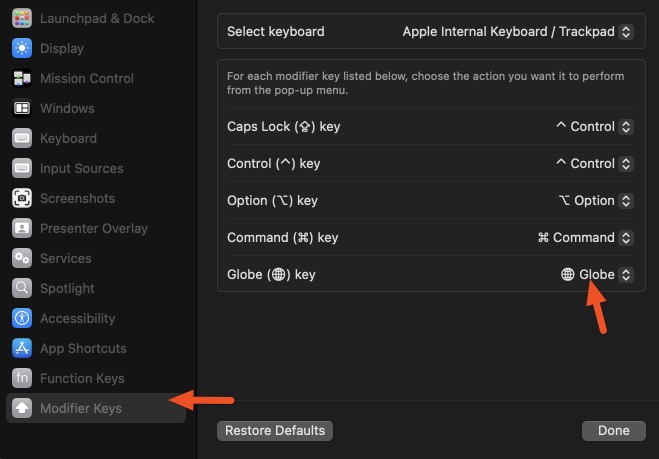Click the Display sidebar icon

[x=22, y=48]
